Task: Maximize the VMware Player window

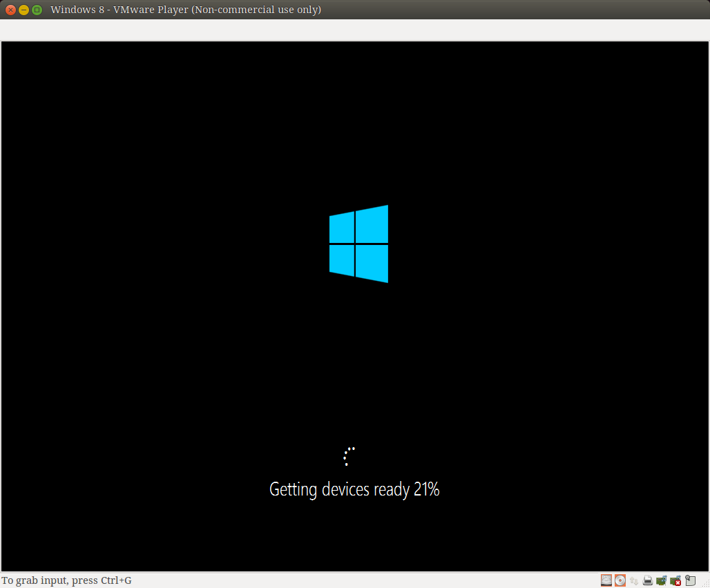Action: click(37, 10)
